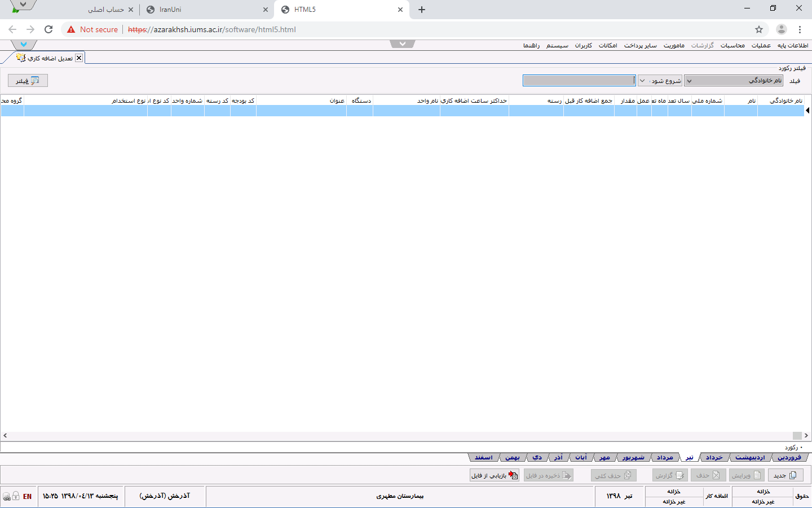Screen dimensions: 812x508
Task: Open the کاربران menu
Action: click(584, 45)
